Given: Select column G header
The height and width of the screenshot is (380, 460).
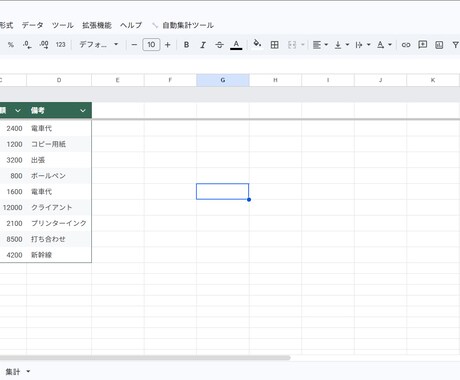Looking at the screenshot, I should pyautogui.click(x=223, y=80).
